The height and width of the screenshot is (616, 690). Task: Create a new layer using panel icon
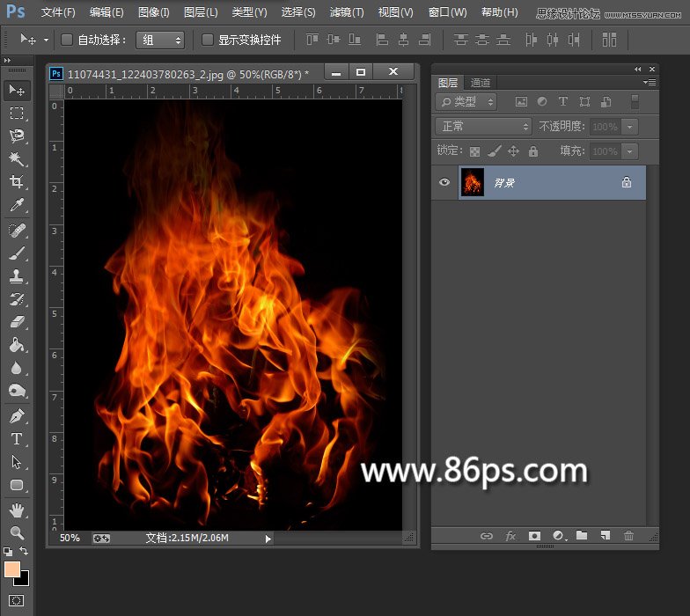pyautogui.click(x=605, y=535)
